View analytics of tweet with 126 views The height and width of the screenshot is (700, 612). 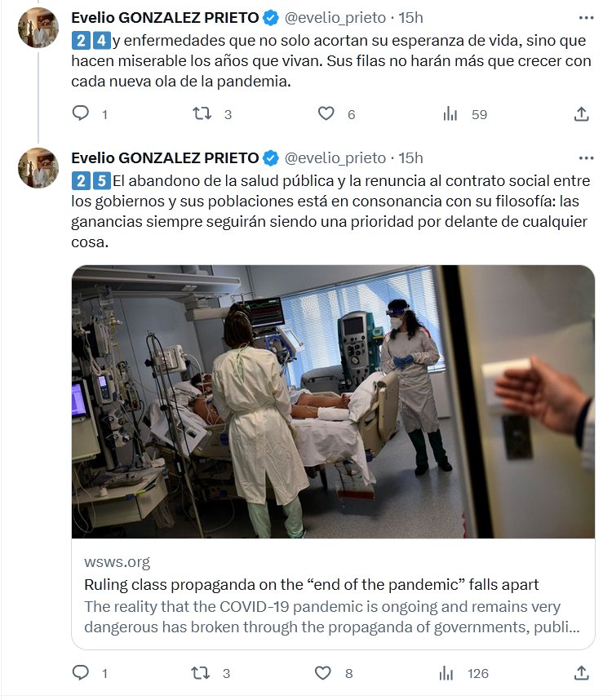[447, 673]
